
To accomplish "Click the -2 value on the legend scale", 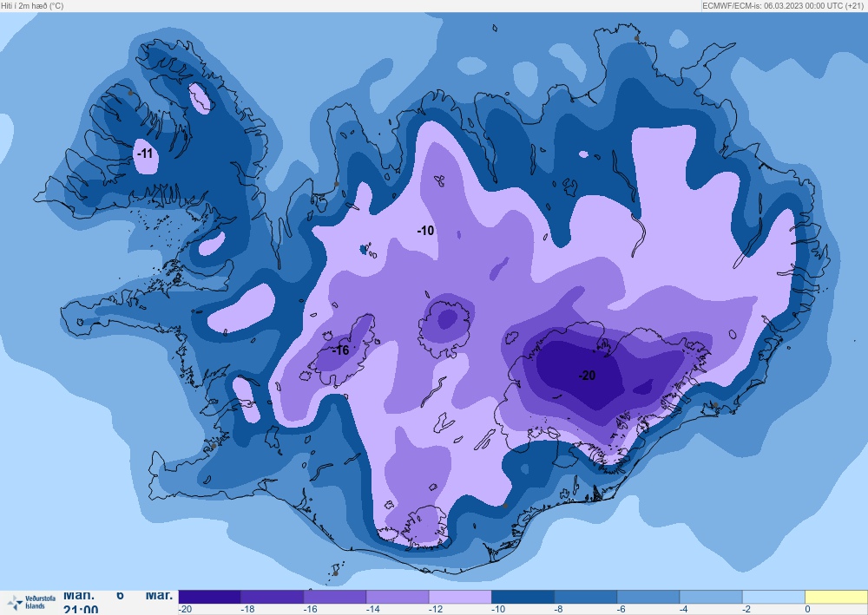I will 746,610.
